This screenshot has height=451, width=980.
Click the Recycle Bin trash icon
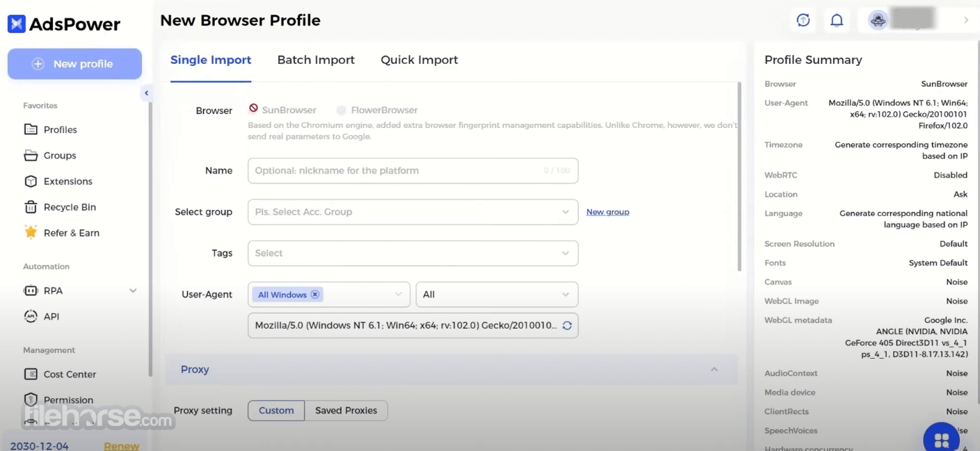coord(31,207)
